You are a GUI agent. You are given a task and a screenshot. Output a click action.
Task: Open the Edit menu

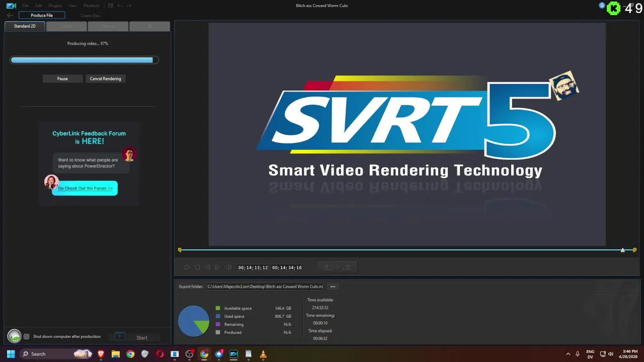pyautogui.click(x=38, y=6)
